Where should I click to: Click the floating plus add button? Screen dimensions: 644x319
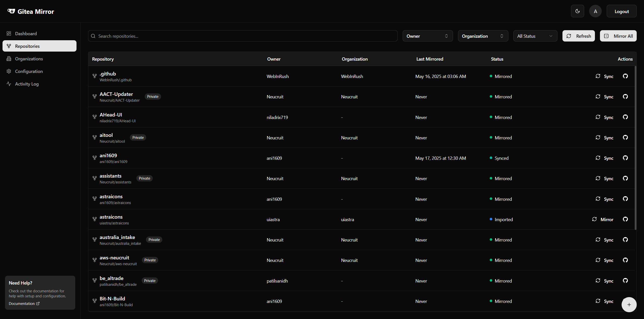(629, 305)
